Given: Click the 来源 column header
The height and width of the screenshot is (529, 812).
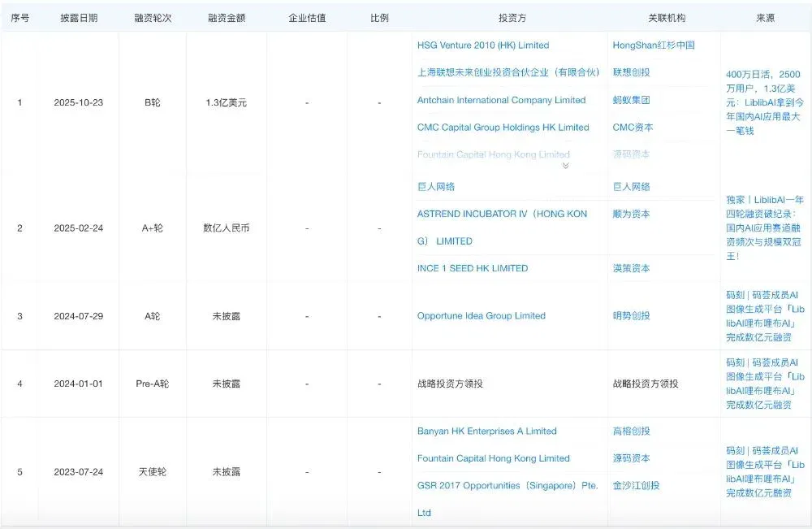Looking at the screenshot, I should pos(766,18).
